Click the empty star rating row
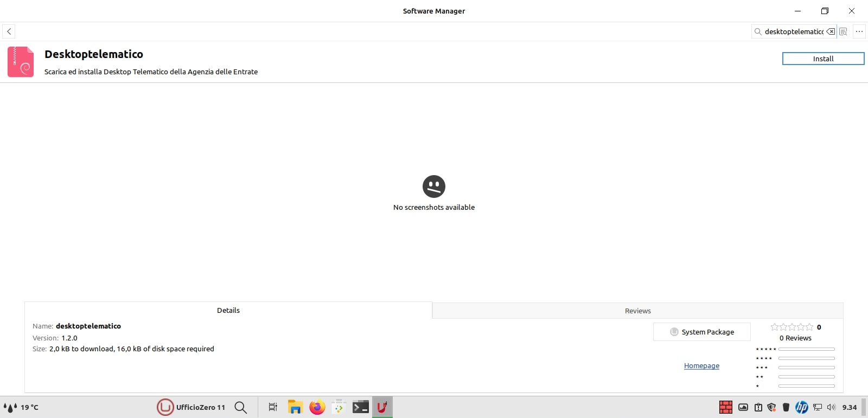This screenshot has width=868, height=418. (792, 327)
